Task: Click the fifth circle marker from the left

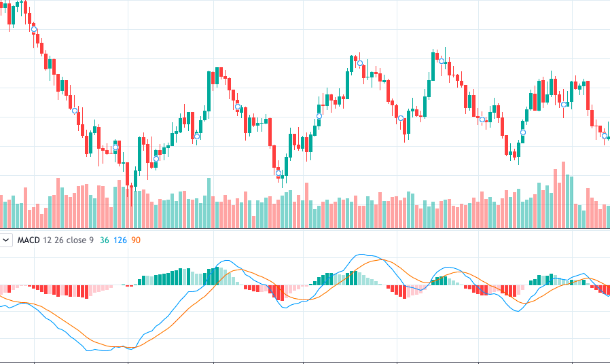Action: click(x=197, y=136)
